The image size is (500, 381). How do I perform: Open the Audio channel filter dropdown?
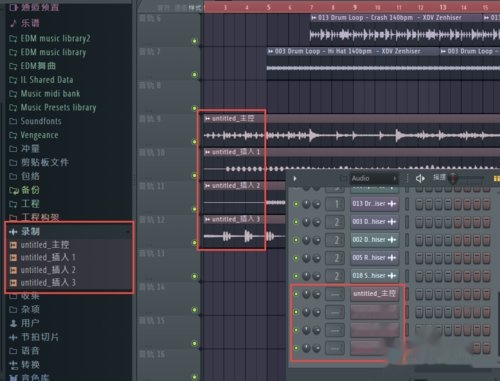(374, 179)
